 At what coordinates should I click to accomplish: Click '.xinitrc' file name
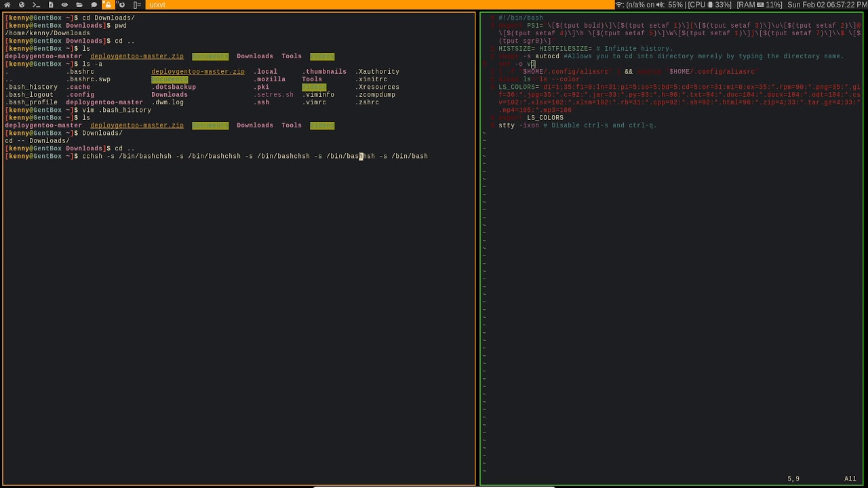371,79
